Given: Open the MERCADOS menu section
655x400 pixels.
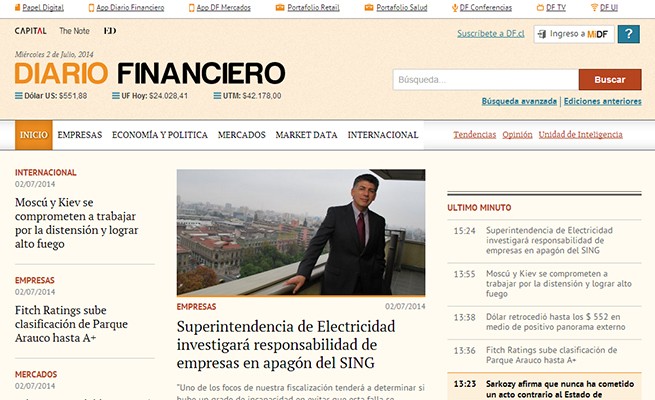Looking at the screenshot, I should tap(241, 135).
